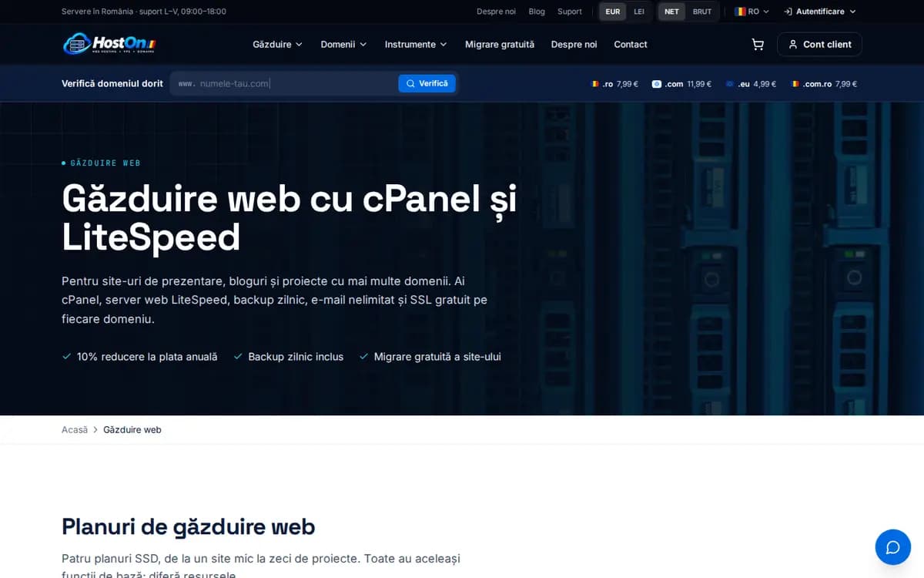
Task: Open the shopping cart icon
Action: [x=758, y=45]
